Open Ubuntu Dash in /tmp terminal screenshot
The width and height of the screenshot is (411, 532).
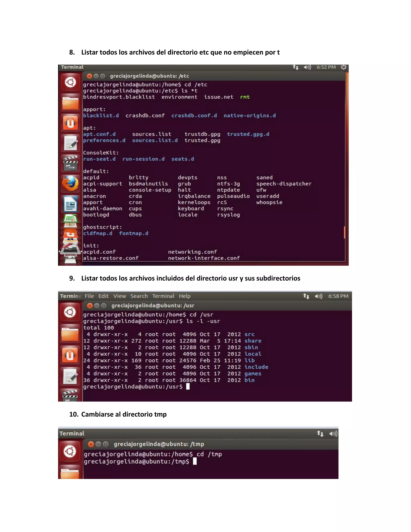coord(70,451)
